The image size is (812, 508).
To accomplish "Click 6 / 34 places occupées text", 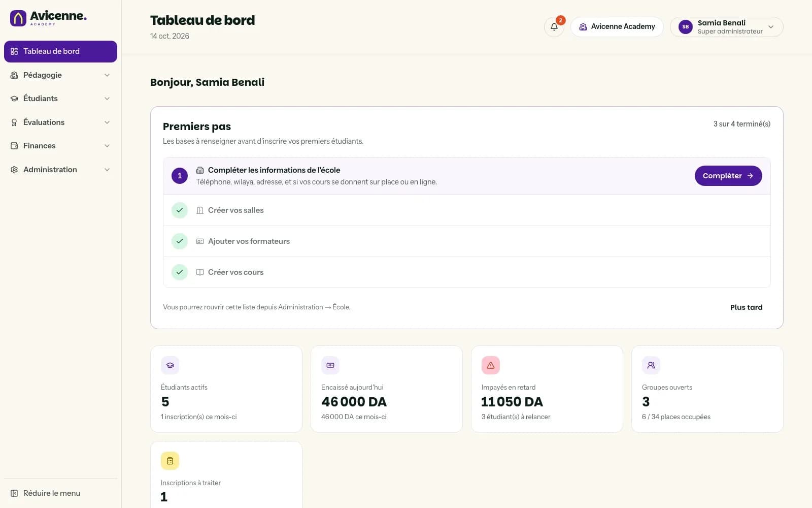I will [676, 417].
